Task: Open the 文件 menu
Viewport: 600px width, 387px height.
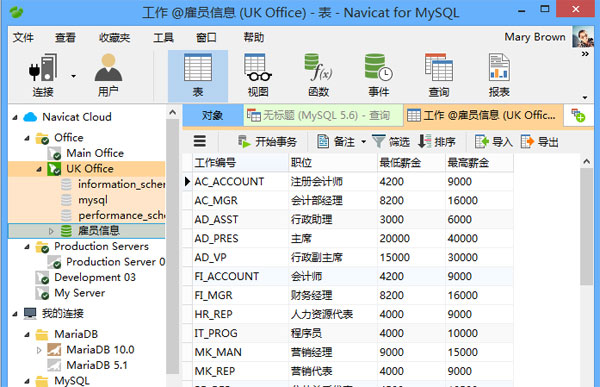Action: pos(23,38)
